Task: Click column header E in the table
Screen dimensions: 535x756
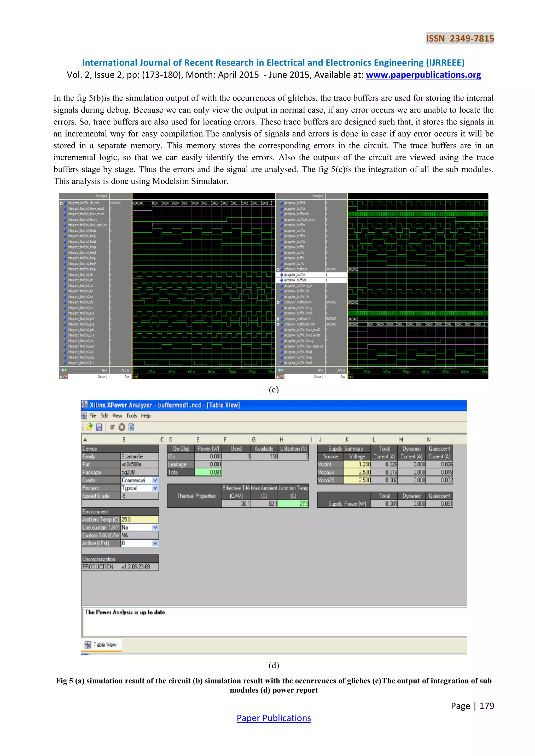Action: (x=208, y=440)
